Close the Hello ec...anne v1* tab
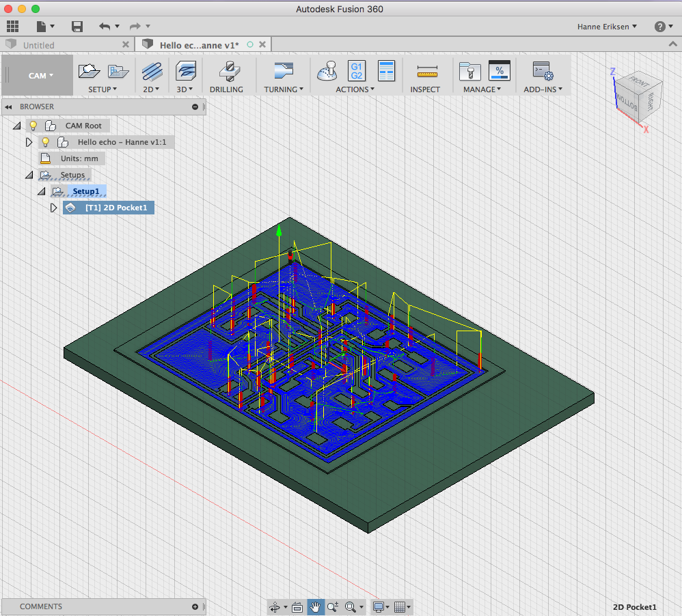The image size is (682, 616). click(262, 44)
